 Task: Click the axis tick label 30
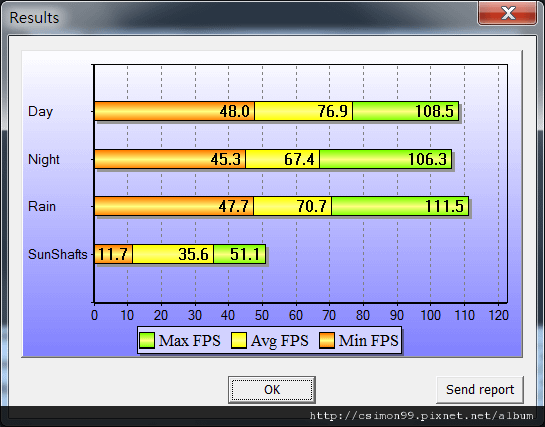click(195, 315)
